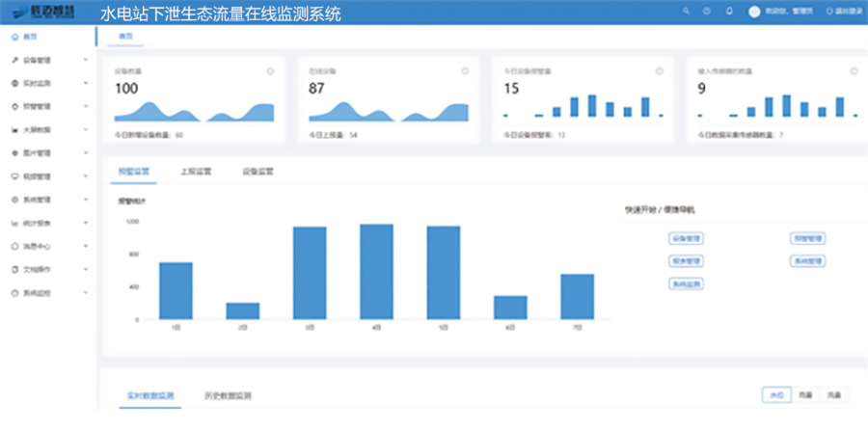Open the notification bell in header

click(729, 11)
